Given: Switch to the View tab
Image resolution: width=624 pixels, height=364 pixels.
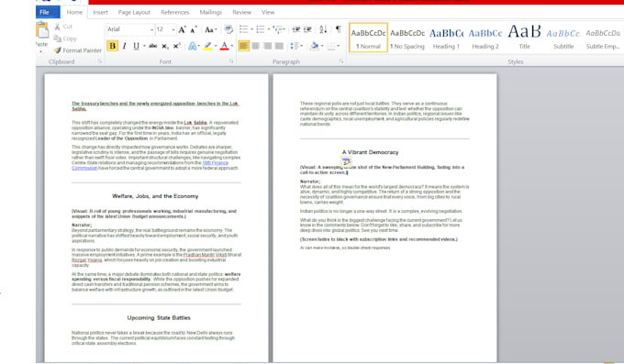Looking at the screenshot, I should [268, 12].
